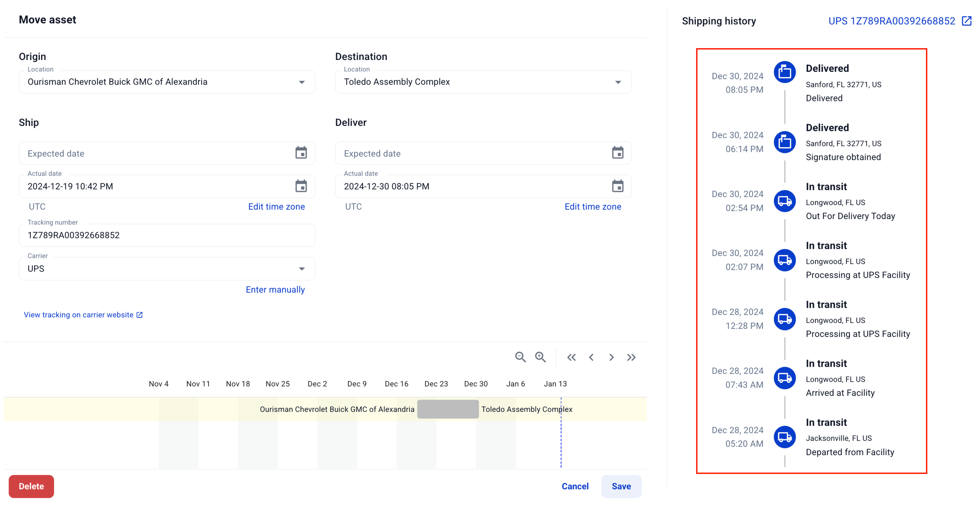Zoom in the timeline
Screen dimensions: 980x505
[x=540, y=357]
